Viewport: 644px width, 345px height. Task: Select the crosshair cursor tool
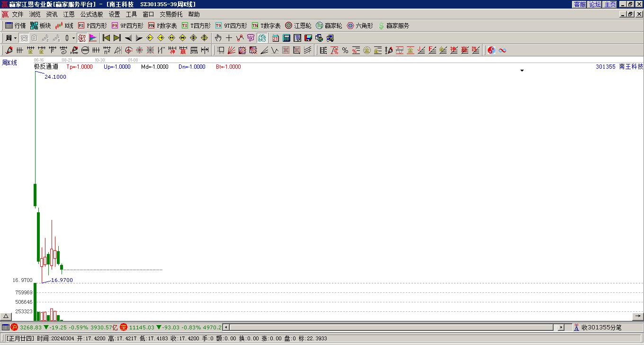229,38
